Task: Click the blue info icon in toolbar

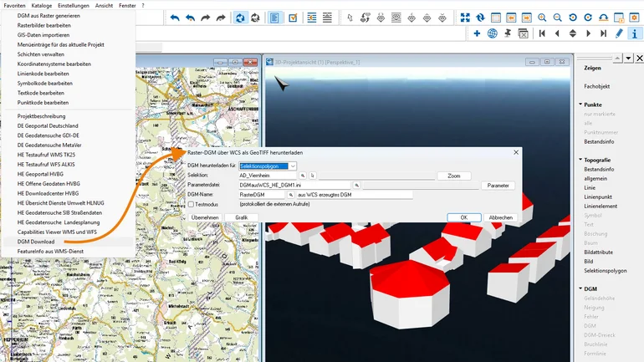Action: 636,33
